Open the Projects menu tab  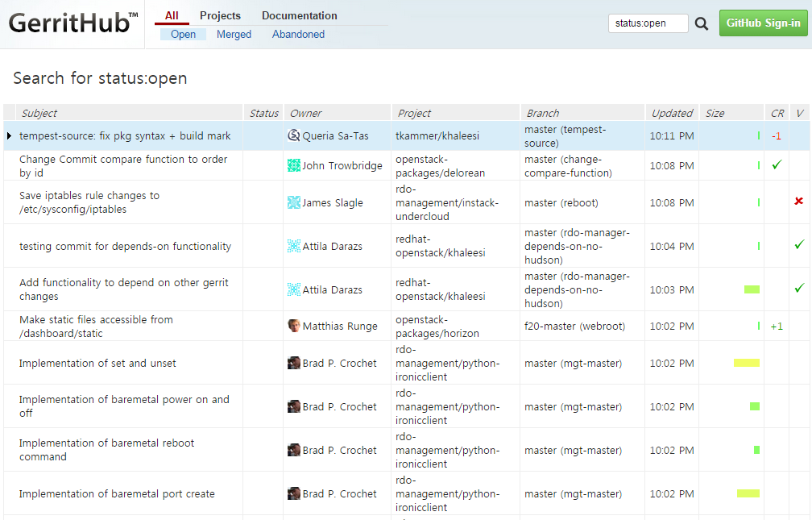(x=220, y=15)
